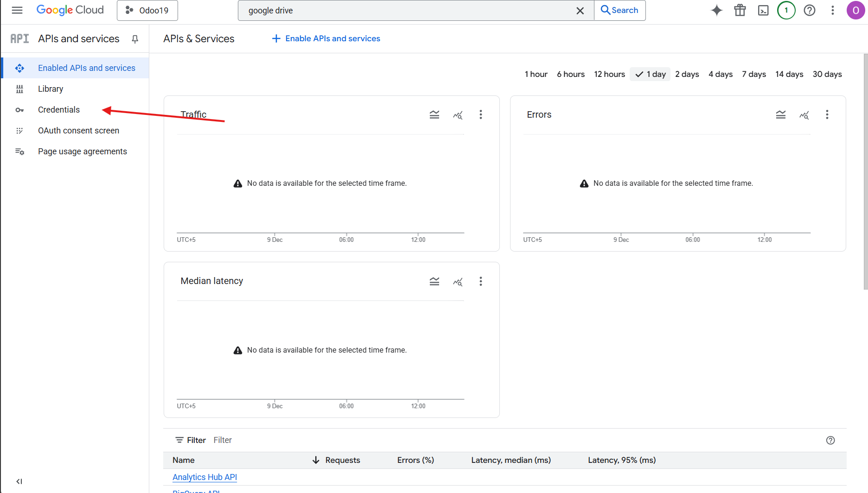Activate Cloud Shell terminal icon
Screen dimensions: 868x493
pyautogui.click(x=763, y=10)
